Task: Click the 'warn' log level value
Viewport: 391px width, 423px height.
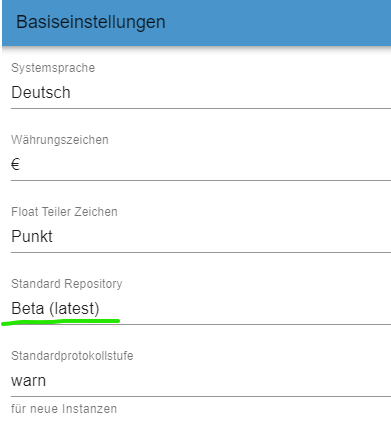Action: [29, 381]
